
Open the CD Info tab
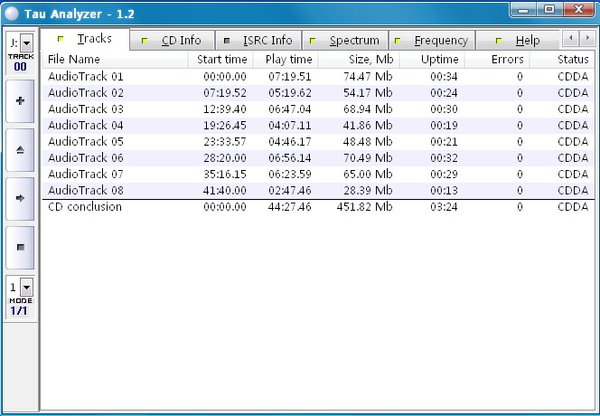(x=172, y=40)
